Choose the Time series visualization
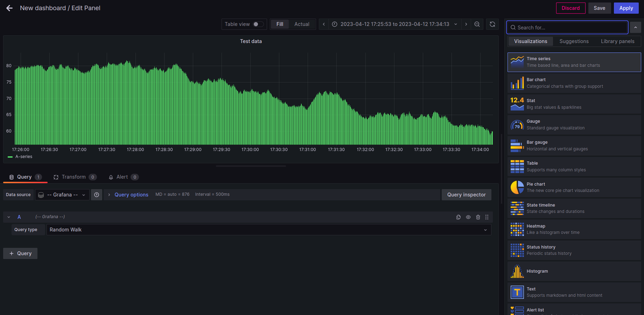Viewport: 644px width, 315px height. [x=574, y=62]
